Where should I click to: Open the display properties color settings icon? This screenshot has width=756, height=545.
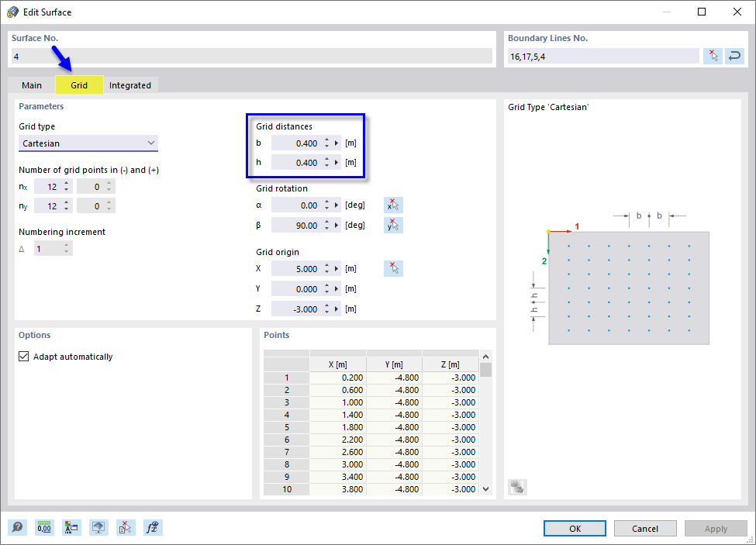71,527
